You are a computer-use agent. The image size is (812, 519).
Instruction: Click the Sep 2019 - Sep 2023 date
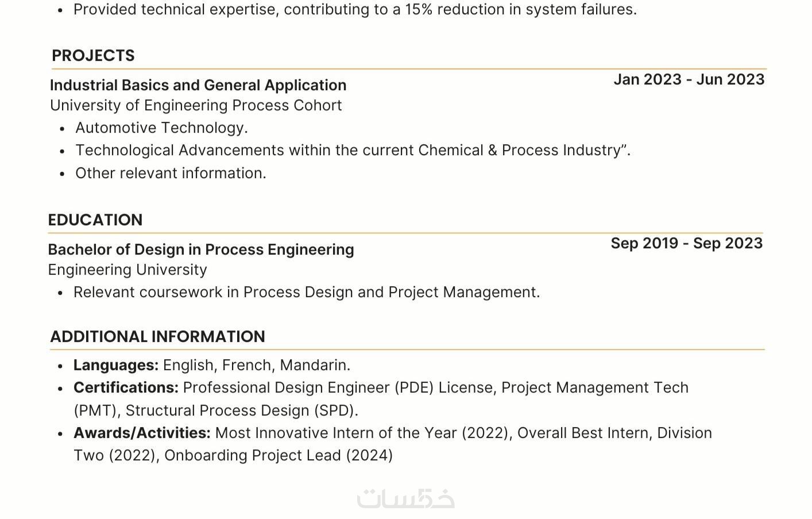686,243
